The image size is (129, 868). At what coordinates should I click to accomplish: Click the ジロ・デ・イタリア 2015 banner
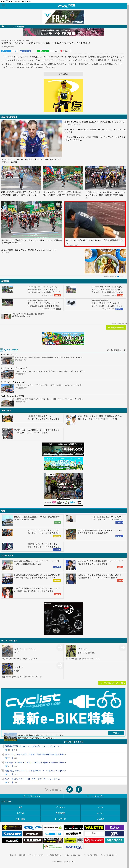pos(63,32)
